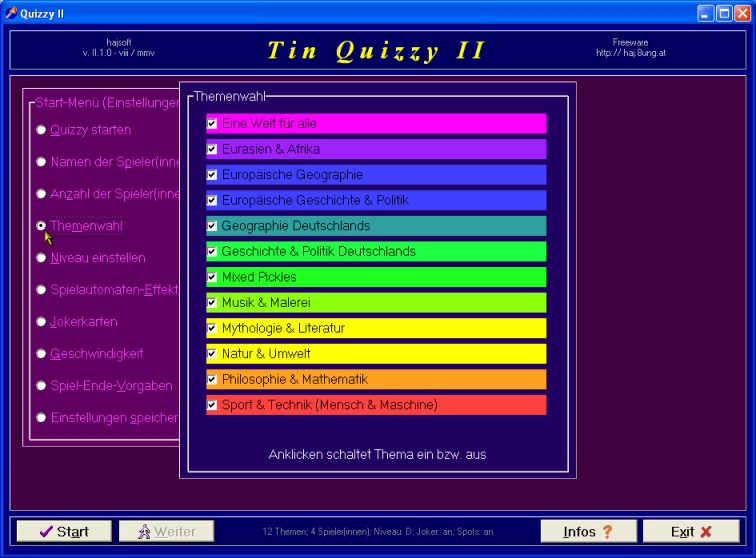This screenshot has width=756, height=558.
Task: Click the Start button with checkmark
Action: pos(62,532)
